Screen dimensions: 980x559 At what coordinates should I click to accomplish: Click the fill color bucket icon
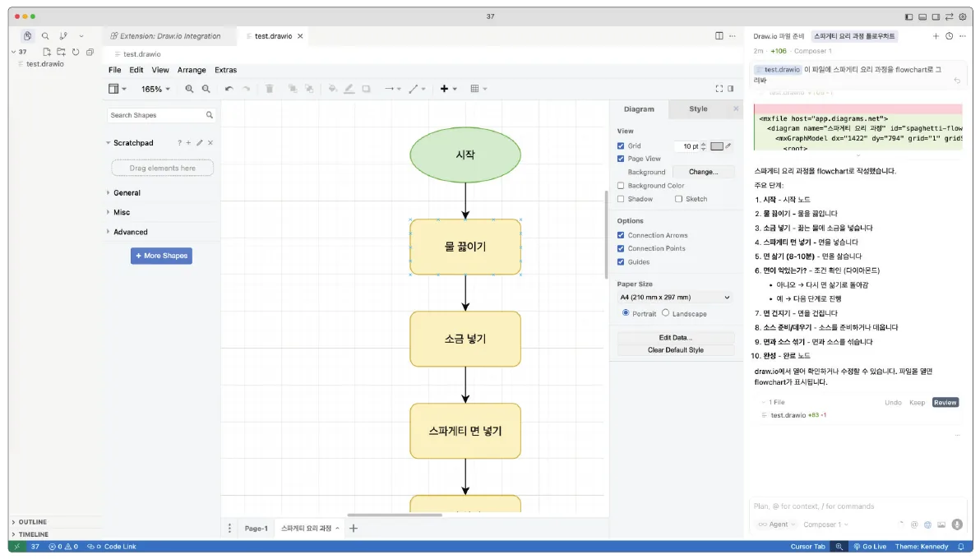pos(332,89)
